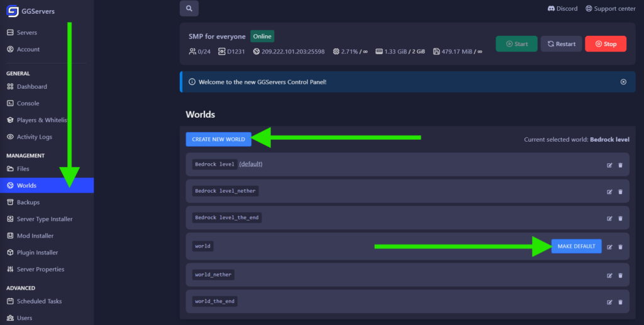Image resolution: width=644 pixels, height=325 pixels.
Task: Go to Backups in sidebar
Action: [x=28, y=202]
